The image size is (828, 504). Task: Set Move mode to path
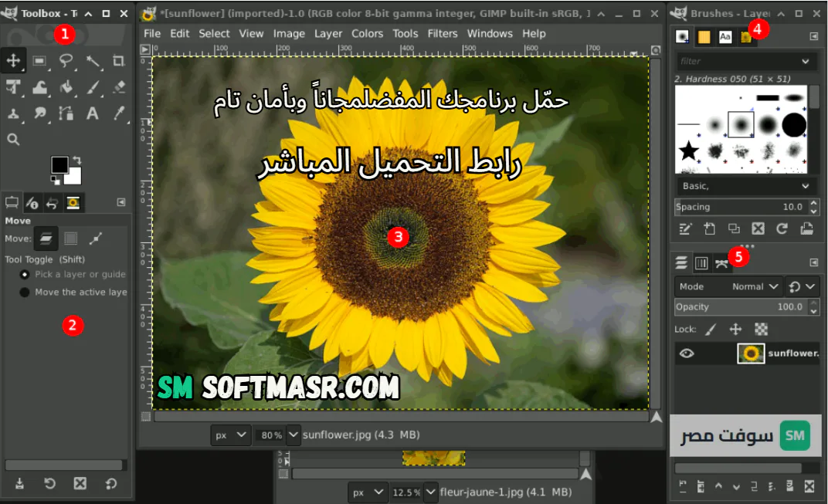[x=96, y=238]
